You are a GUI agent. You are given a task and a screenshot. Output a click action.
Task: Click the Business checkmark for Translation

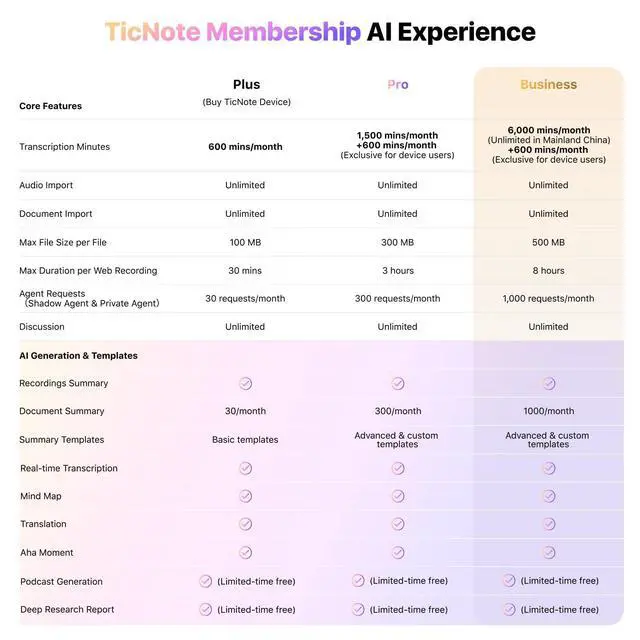click(549, 524)
